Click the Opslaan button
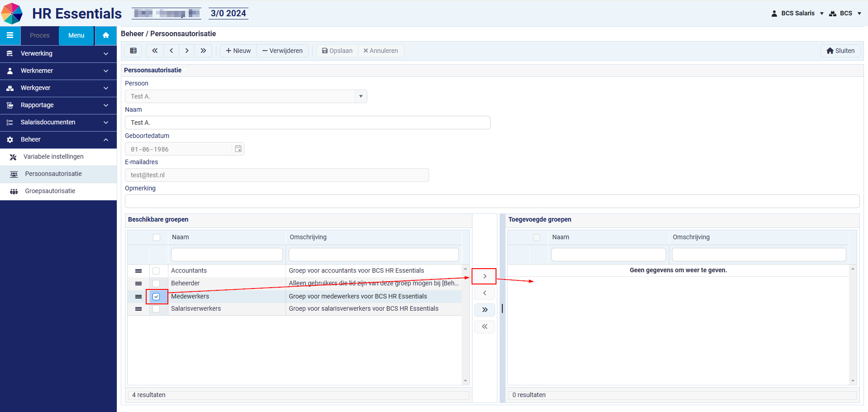The width and height of the screenshot is (868, 412). pos(337,51)
